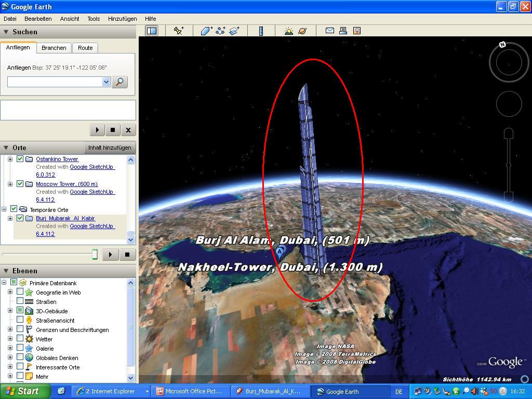Enable Grenzen und Beschriftungen checkbox
532x399 pixels.
(20, 329)
